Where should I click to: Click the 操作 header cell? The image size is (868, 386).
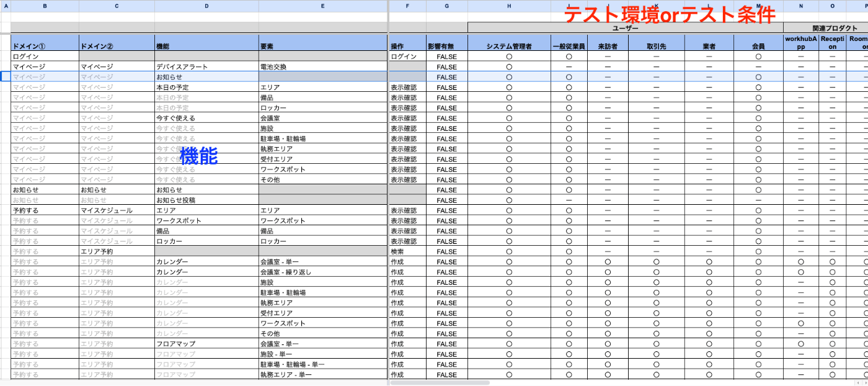tap(407, 42)
